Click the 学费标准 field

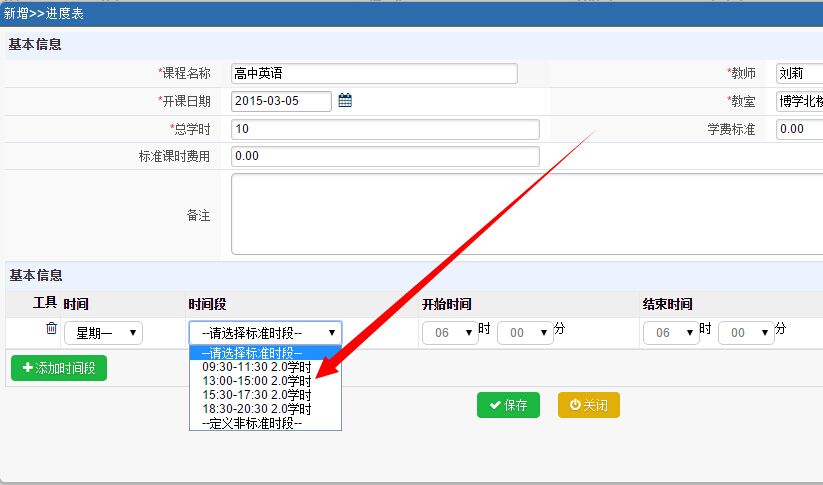point(799,129)
